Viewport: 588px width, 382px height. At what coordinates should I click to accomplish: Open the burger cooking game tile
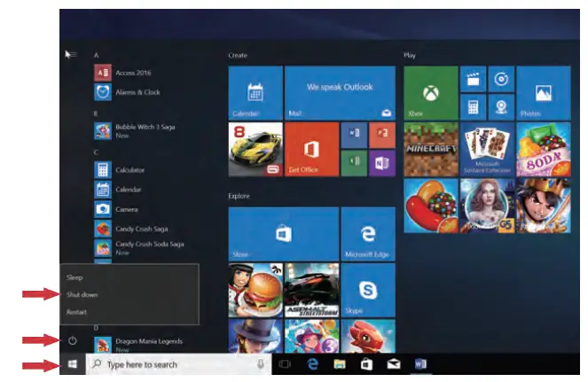point(255,290)
